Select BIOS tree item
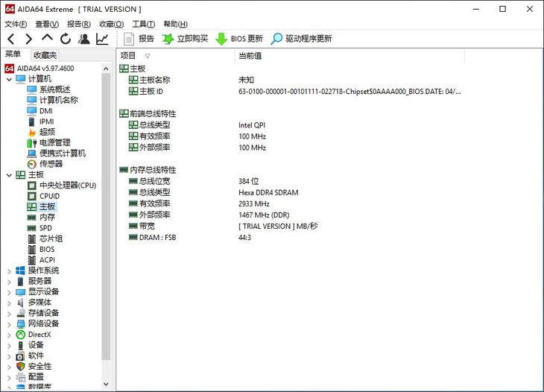Screen dimensions: 544x392 click(47, 250)
